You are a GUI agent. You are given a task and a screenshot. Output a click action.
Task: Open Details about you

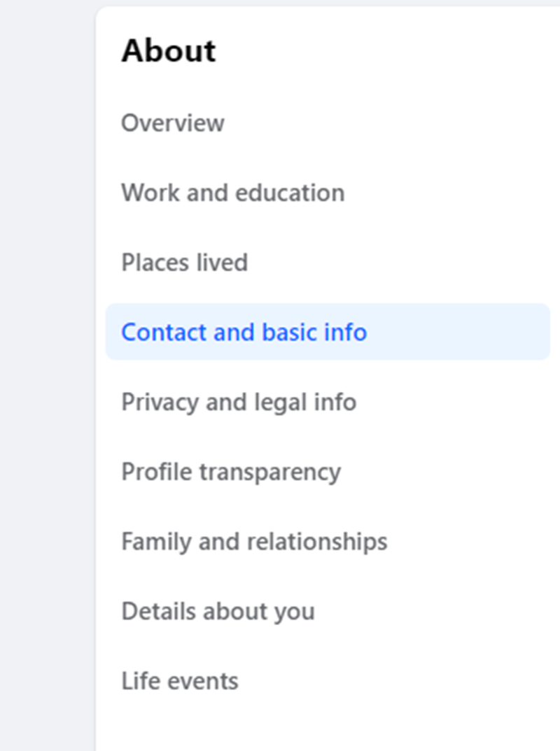coord(218,612)
